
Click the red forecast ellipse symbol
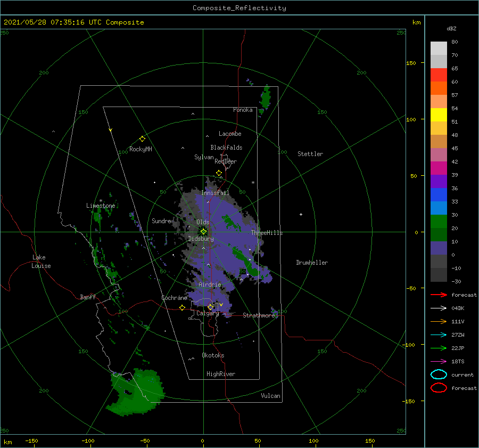(439, 388)
